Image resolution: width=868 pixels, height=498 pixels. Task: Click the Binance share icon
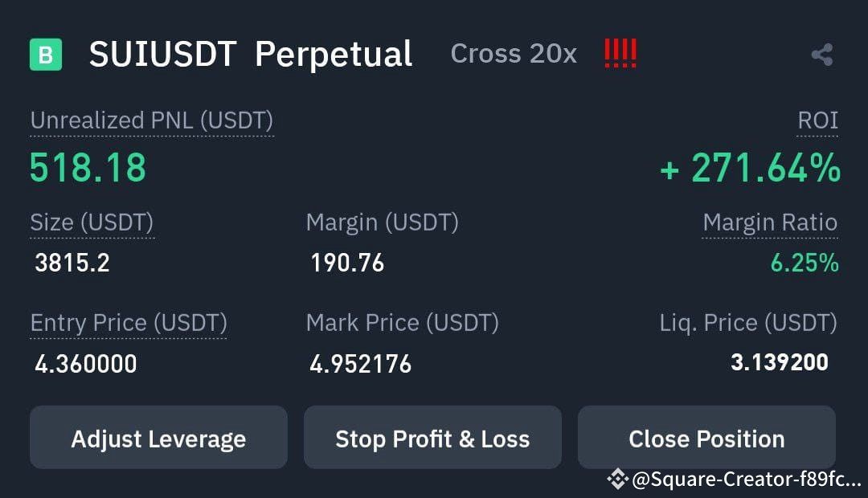820,53
